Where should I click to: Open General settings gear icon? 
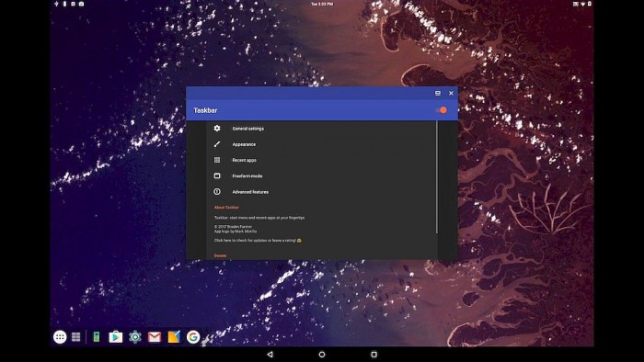217,129
